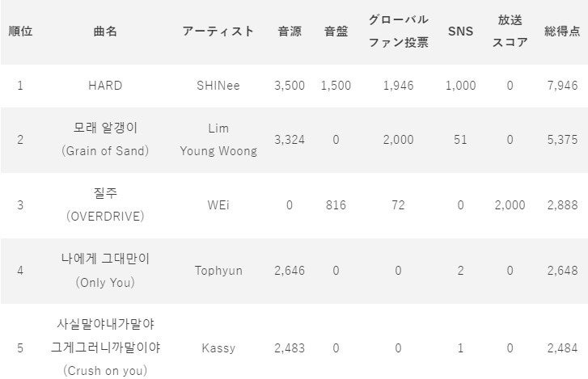The width and height of the screenshot is (588, 379).
Task: Click the 放送スコア column header
Action: click(x=510, y=32)
